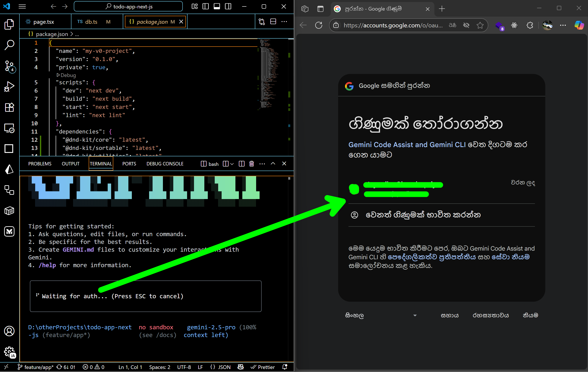Toggle the primary side bar visibility
The width and height of the screenshot is (588, 372).
coord(206,7)
